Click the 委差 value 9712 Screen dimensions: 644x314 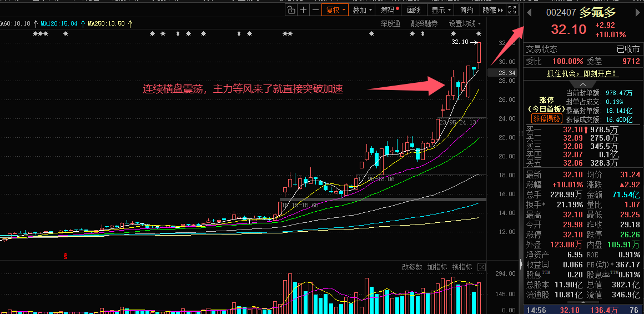pos(631,62)
